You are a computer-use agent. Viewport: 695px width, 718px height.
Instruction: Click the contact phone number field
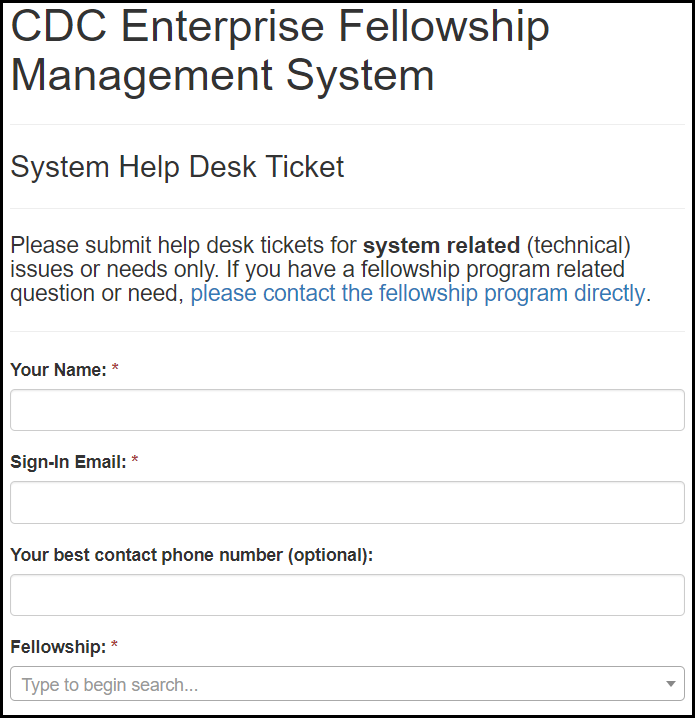pyautogui.click(x=347, y=595)
